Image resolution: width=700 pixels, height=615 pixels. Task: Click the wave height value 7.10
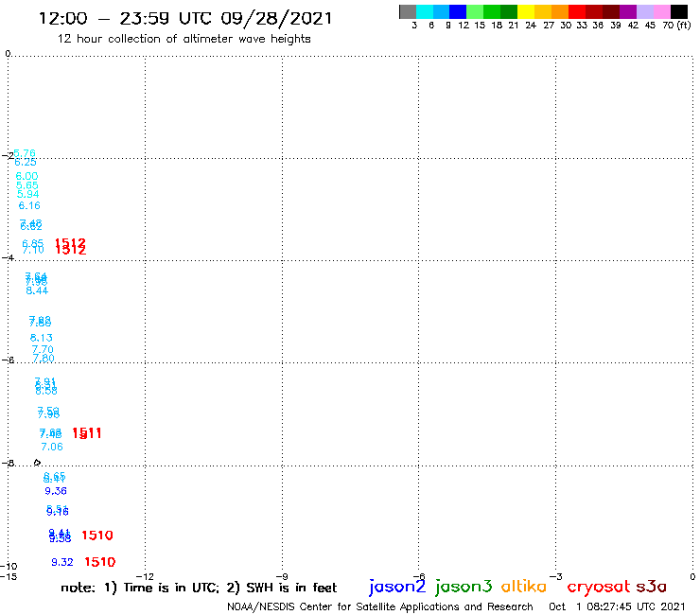point(33,250)
